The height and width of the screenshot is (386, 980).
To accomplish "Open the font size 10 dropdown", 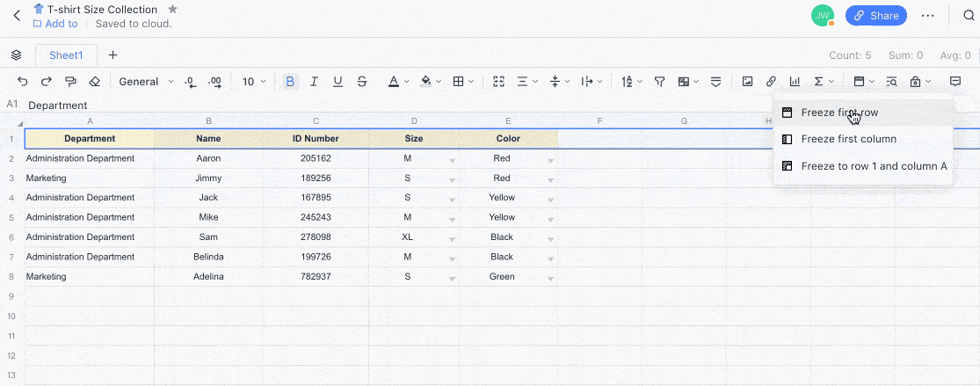I will (253, 82).
